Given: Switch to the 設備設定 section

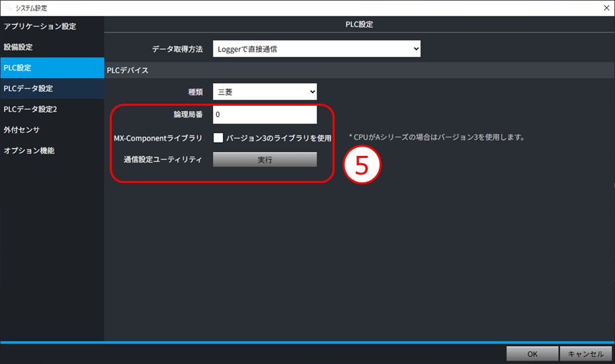Looking at the screenshot, I should pyautogui.click(x=19, y=48).
